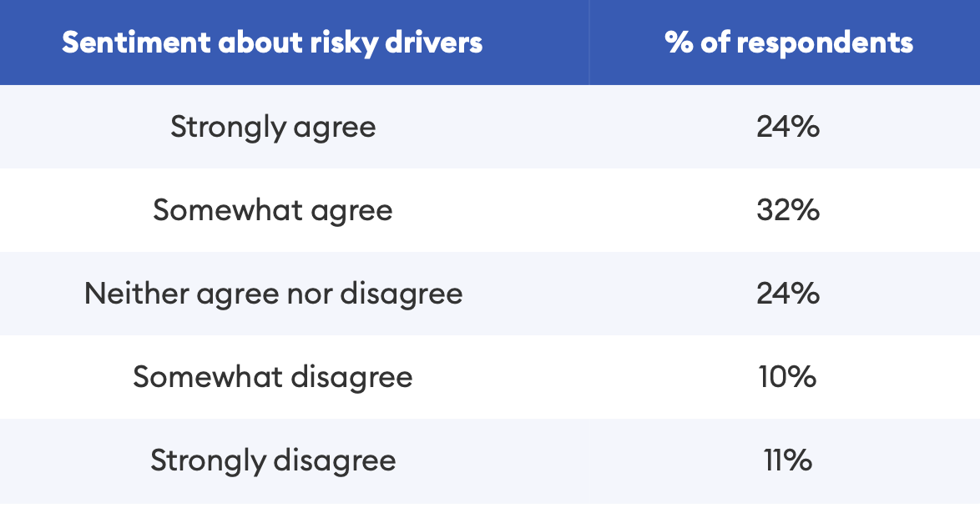The width and height of the screenshot is (980, 508).
Task: Click the "%" symbol in the header
Action: (x=679, y=43)
